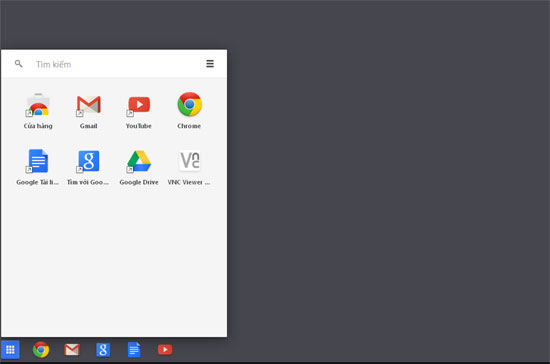Open the VNC Viewer app

click(189, 167)
